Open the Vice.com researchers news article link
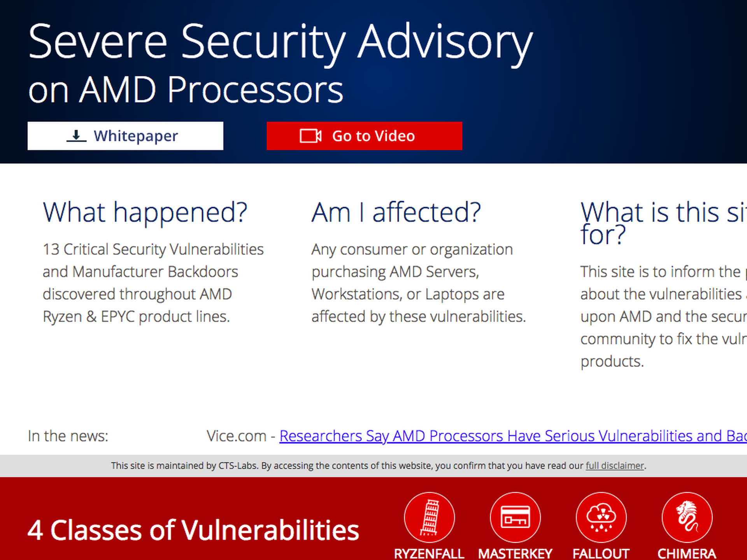 [x=513, y=436]
